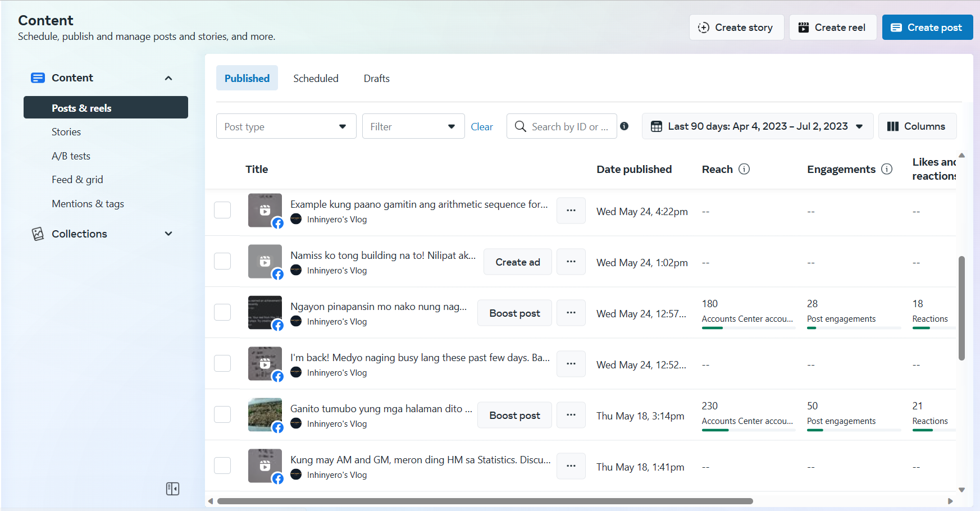
Task: Click the Create story button
Action: pyautogui.click(x=736, y=28)
